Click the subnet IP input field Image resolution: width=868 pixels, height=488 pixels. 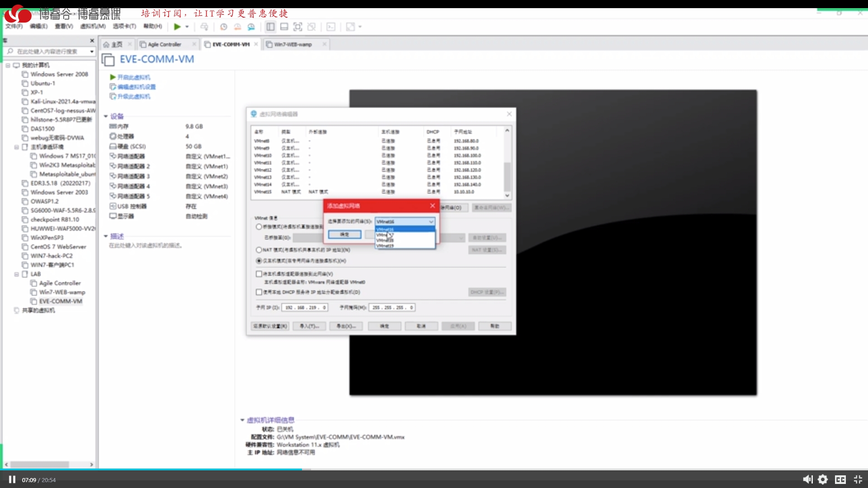tap(305, 308)
